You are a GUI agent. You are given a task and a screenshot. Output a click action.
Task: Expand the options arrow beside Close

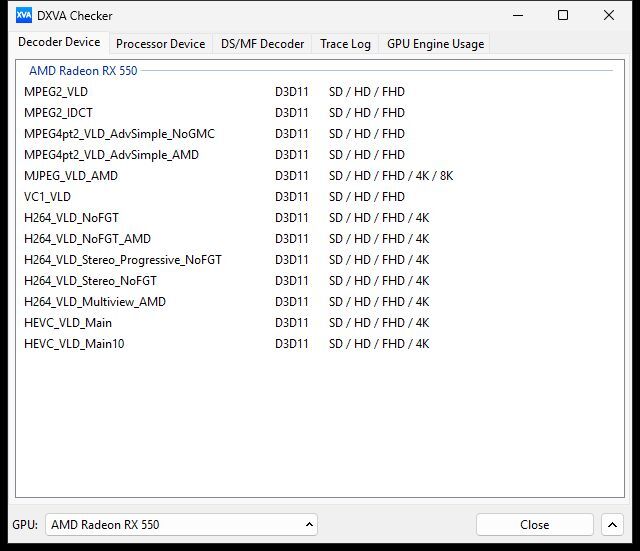(x=612, y=524)
